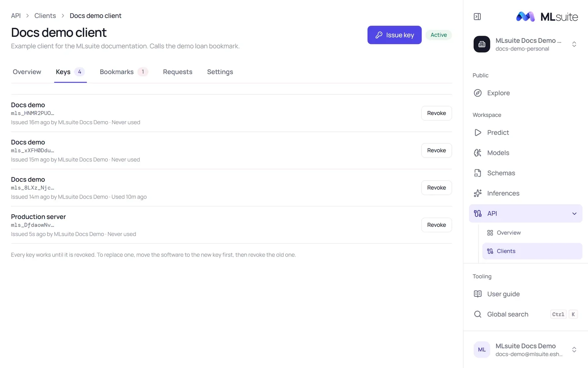Screen dimensions: 588x368
Task: Open the Settings tab
Action: coord(220,72)
